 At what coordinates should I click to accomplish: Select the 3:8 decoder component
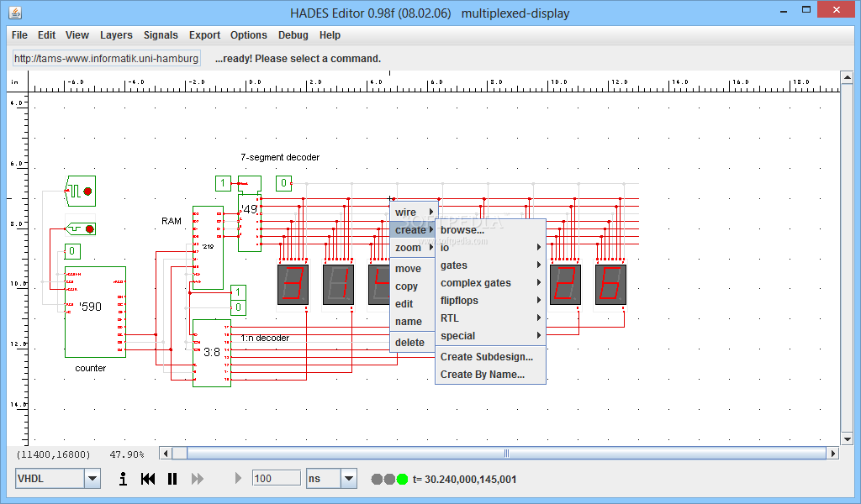pyautogui.click(x=212, y=353)
